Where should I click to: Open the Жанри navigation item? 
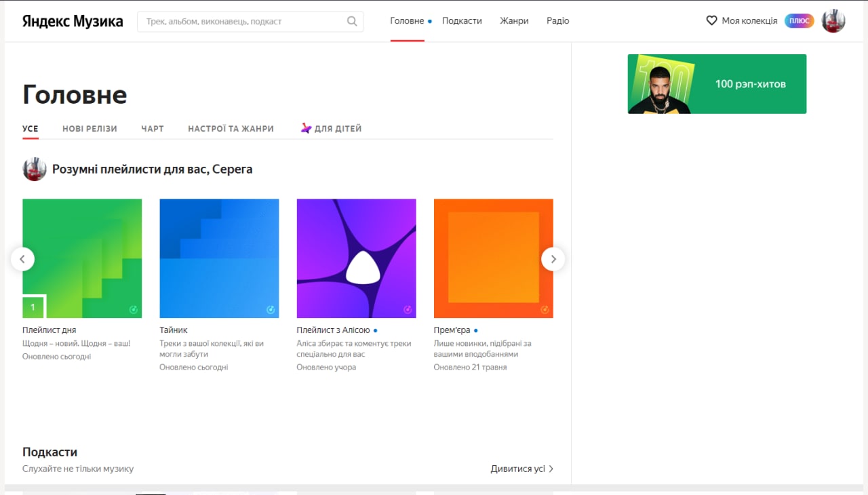pyautogui.click(x=514, y=21)
